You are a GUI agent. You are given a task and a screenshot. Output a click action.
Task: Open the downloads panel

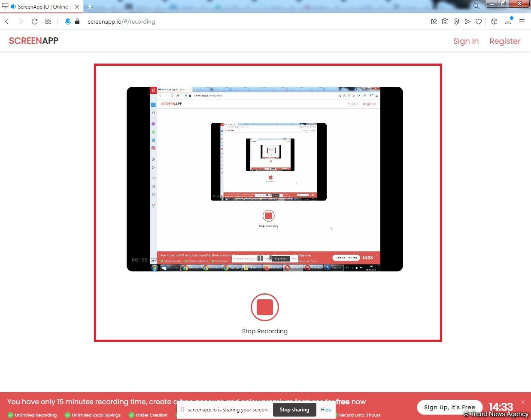pyautogui.click(x=508, y=21)
